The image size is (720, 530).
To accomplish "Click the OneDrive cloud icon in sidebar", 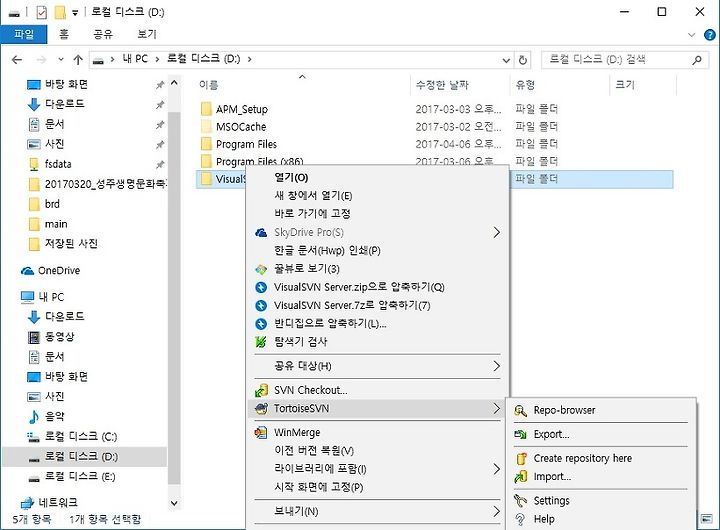I will click(27, 271).
